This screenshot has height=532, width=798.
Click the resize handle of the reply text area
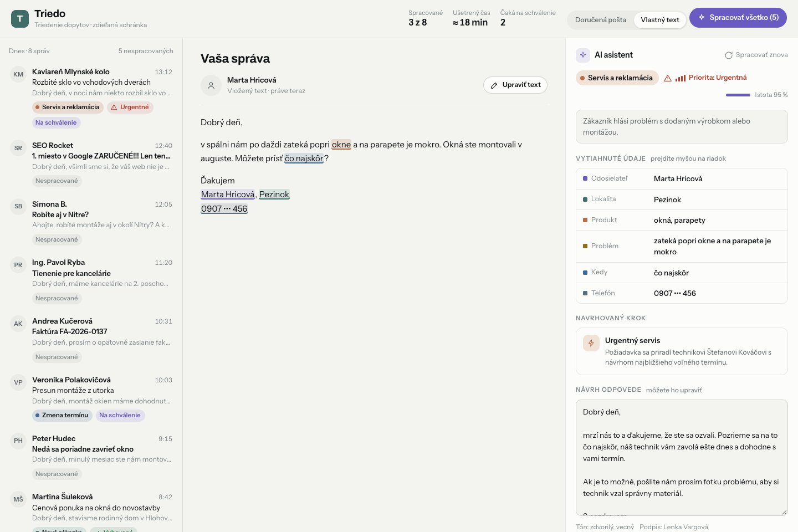[x=784, y=512]
